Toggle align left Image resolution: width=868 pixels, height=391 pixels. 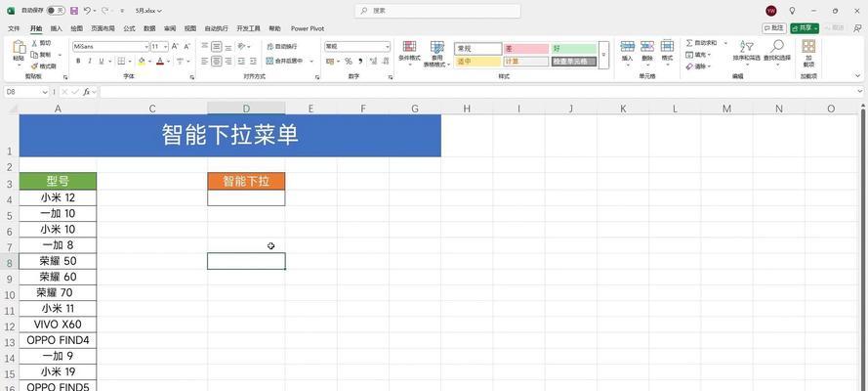205,61
